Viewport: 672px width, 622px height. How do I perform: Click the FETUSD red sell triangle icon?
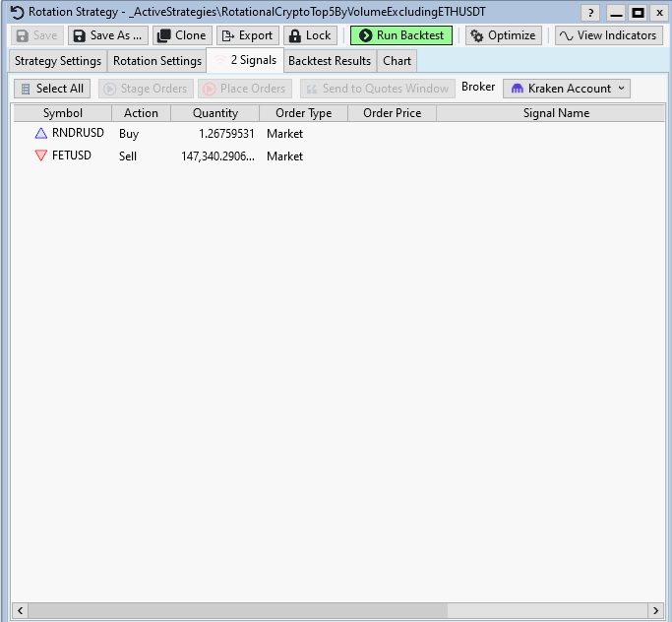pos(40,155)
